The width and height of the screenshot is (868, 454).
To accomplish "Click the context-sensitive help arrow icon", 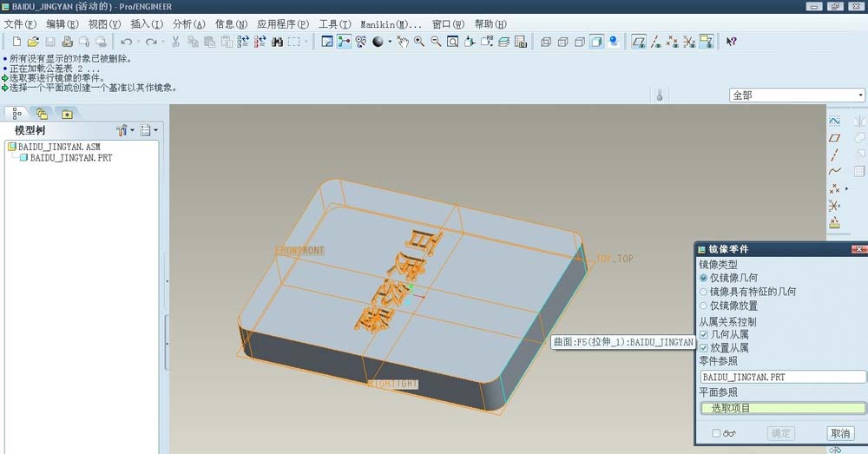I will [731, 42].
